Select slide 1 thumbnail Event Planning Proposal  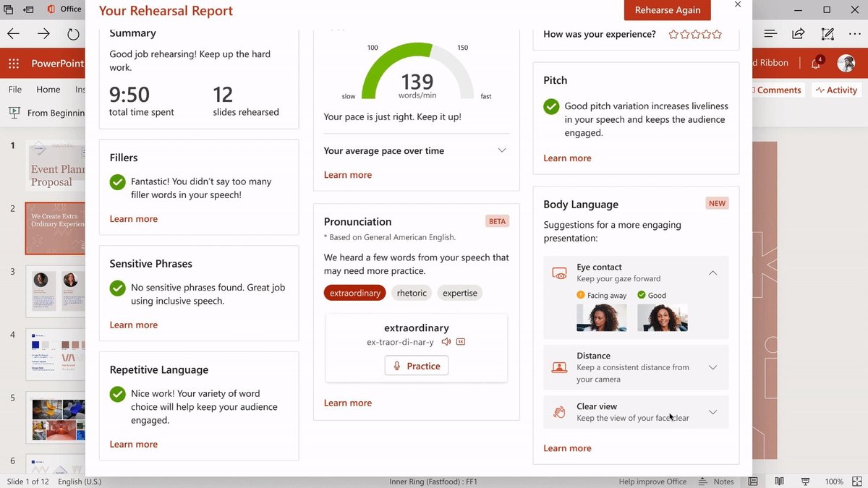coord(56,166)
